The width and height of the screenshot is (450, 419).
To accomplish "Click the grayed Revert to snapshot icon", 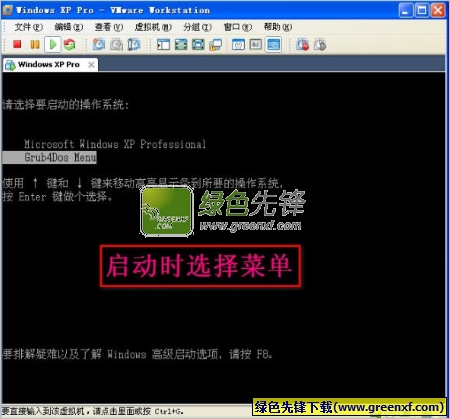I will click(x=116, y=44).
